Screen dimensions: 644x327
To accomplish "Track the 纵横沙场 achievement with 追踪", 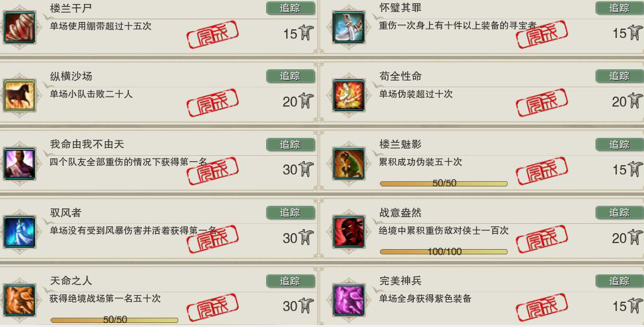I will pos(290,76).
